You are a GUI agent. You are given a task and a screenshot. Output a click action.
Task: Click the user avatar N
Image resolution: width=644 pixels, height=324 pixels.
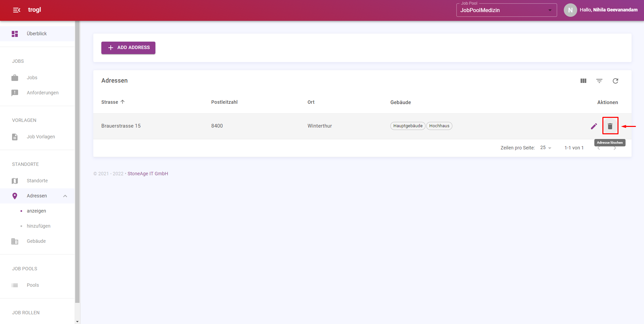[x=570, y=10]
